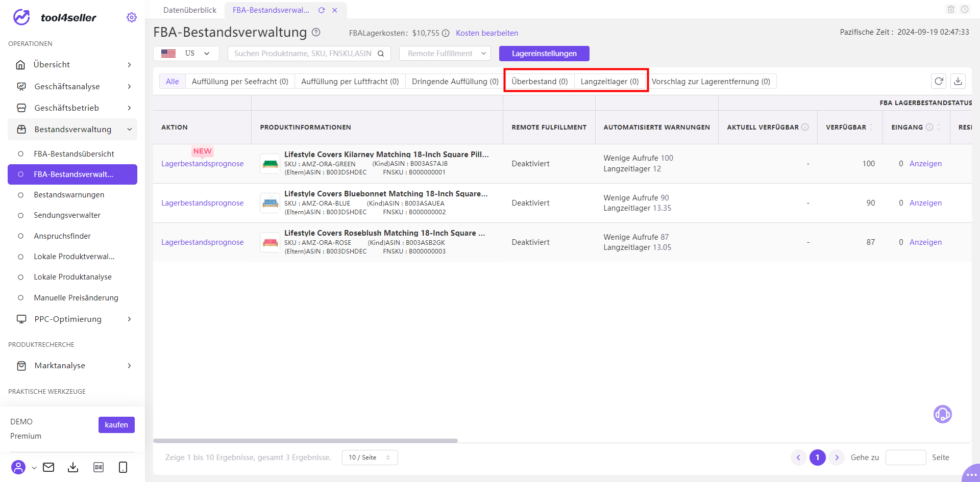Screen dimensions: 980x482
Task: Open the mobile phone icon in sidebar footer
Action: click(x=123, y=467)
